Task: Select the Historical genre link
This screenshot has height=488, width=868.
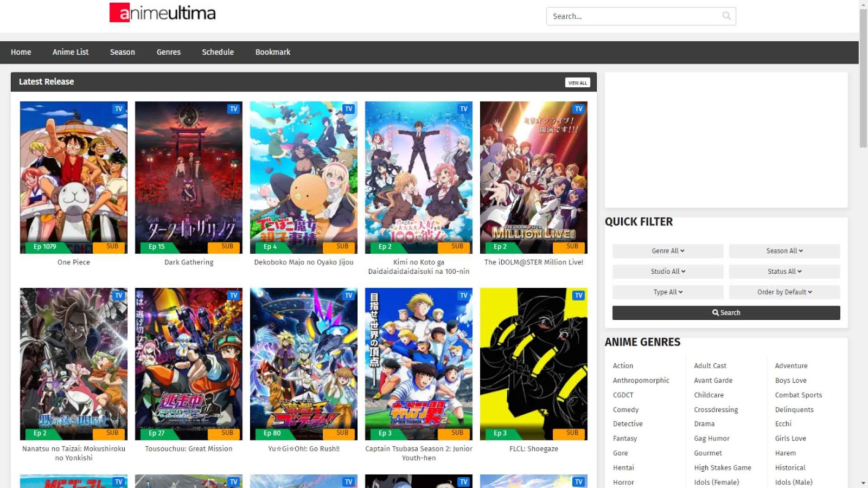Action: (x=790, y=468)
